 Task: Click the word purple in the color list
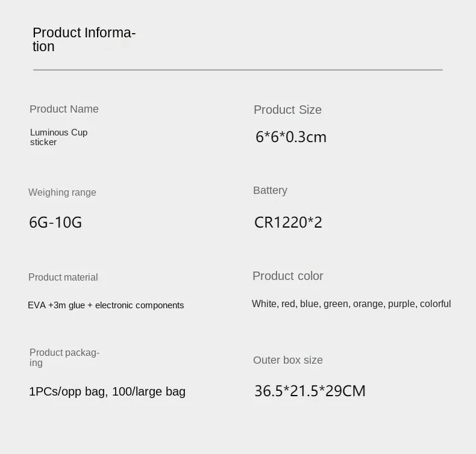tap(401, 304)
